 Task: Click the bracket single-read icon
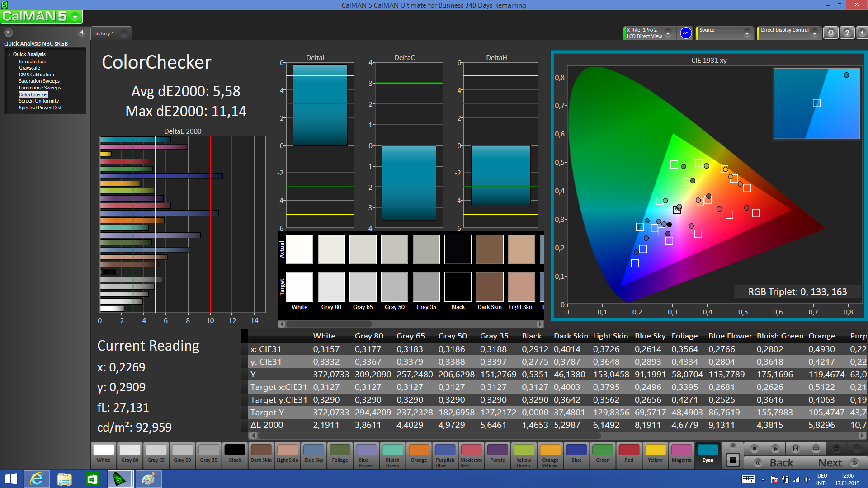tap(795, 449)
